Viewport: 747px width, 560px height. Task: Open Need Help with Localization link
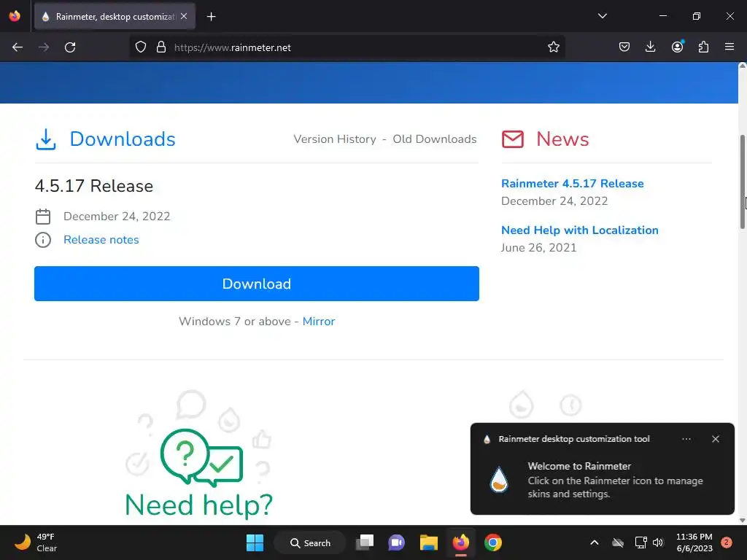click(x=580, y=230)
